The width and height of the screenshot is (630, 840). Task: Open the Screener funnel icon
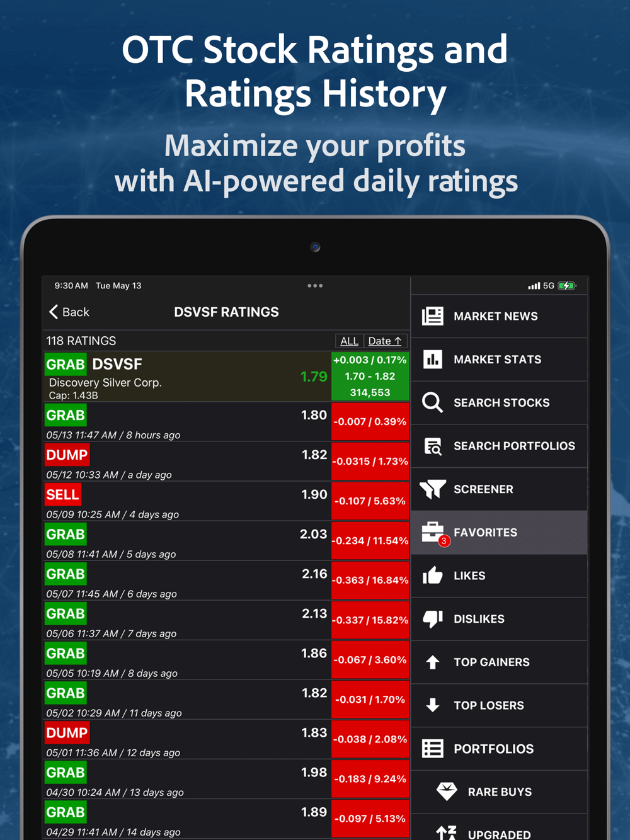tap(433, 489)
